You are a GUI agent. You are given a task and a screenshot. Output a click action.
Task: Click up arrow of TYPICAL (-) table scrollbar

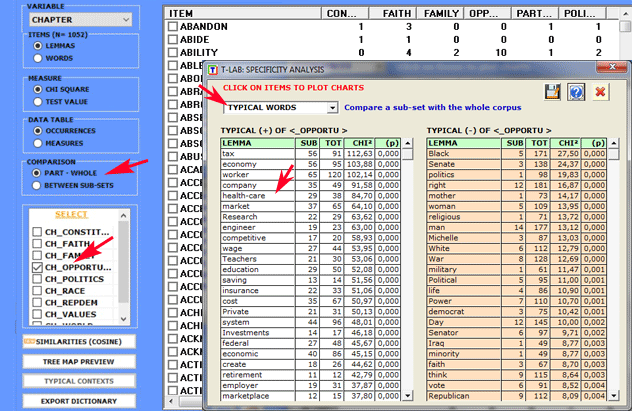tap(613, 143)
